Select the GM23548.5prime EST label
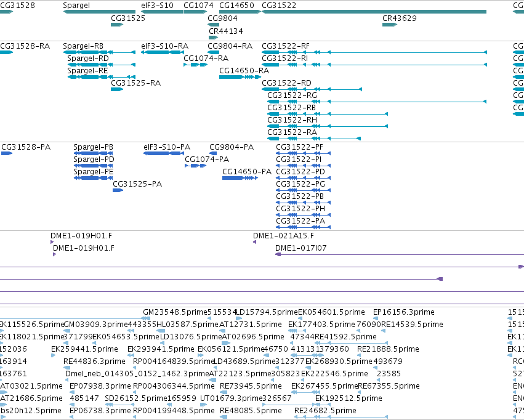The image size is (524, 420). [x=175, y=312]
